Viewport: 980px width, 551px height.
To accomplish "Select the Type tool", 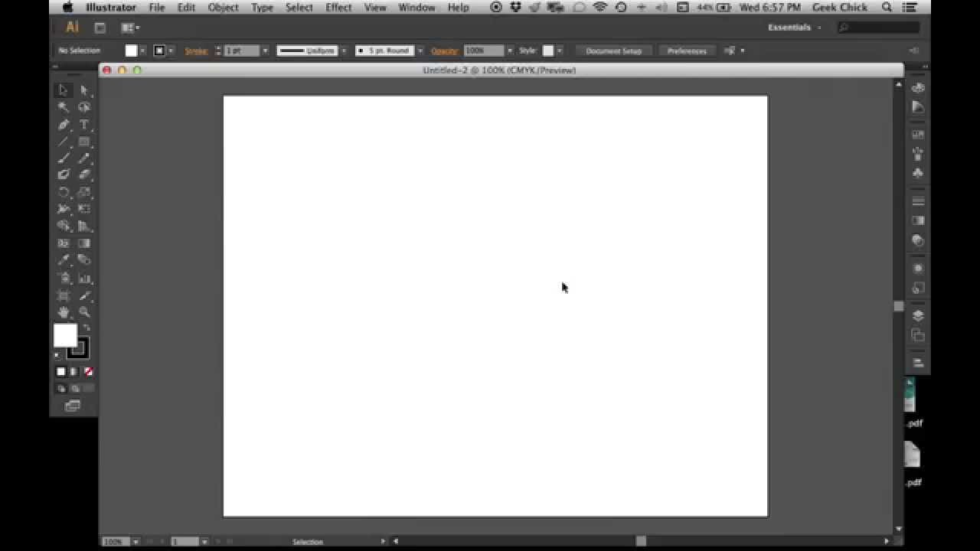I will (x=84, y=125).
